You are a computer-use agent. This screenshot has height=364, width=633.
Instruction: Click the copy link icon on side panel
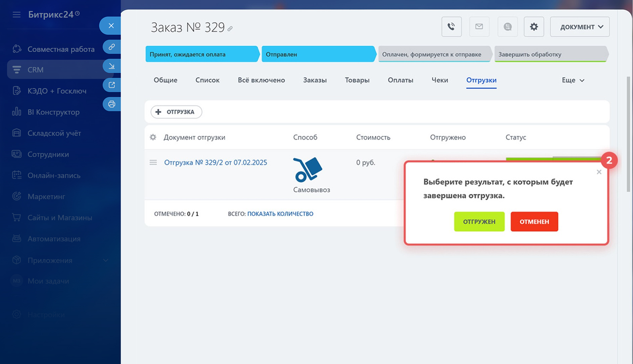(111, 47)
